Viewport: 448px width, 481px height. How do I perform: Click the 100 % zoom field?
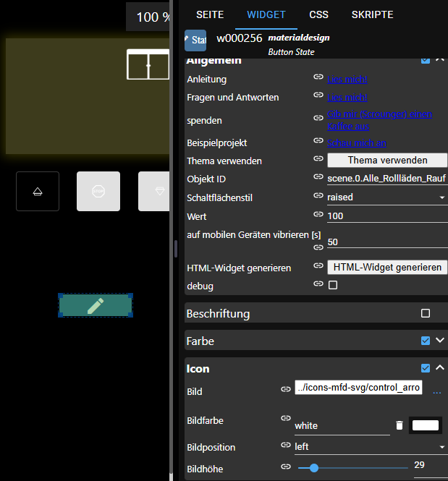[x=148, y=17]
